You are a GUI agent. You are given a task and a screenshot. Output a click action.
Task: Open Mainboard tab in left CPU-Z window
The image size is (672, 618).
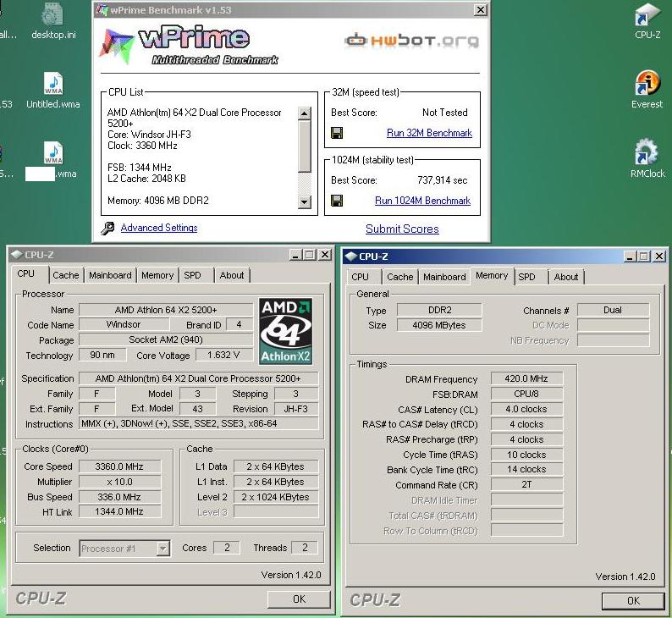(x=110, y=275)
